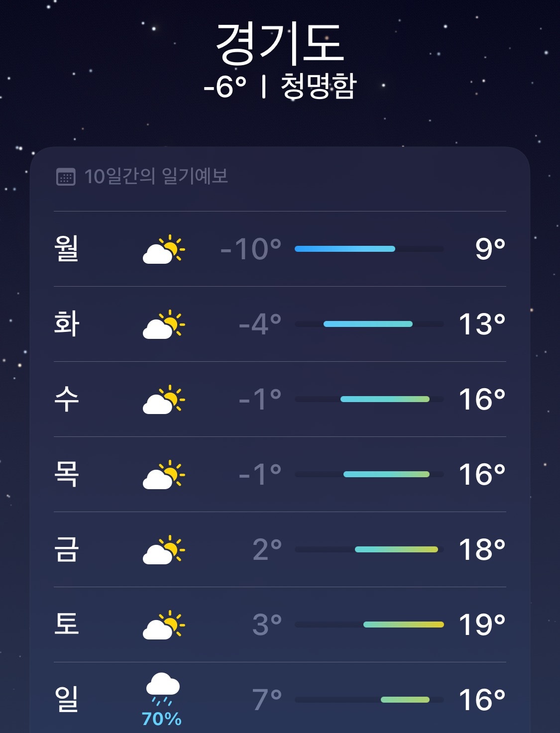Tap the partly cloudy icon for 목
Screen dimensions: 560x733
click(163, 474)
